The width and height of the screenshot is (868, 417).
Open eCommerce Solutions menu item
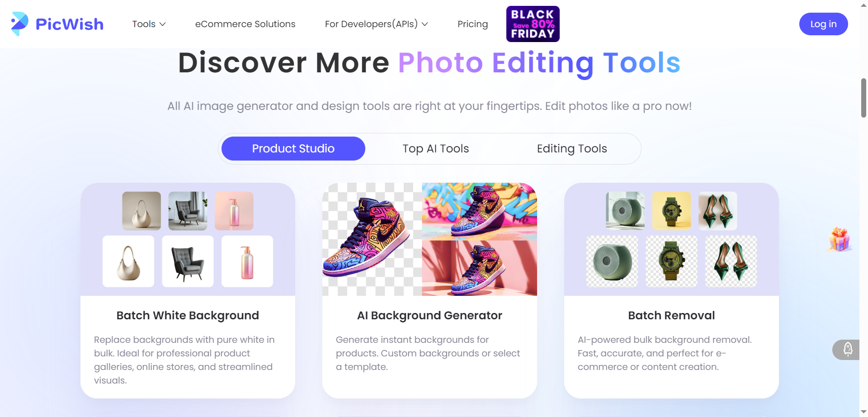coord(245,24)
